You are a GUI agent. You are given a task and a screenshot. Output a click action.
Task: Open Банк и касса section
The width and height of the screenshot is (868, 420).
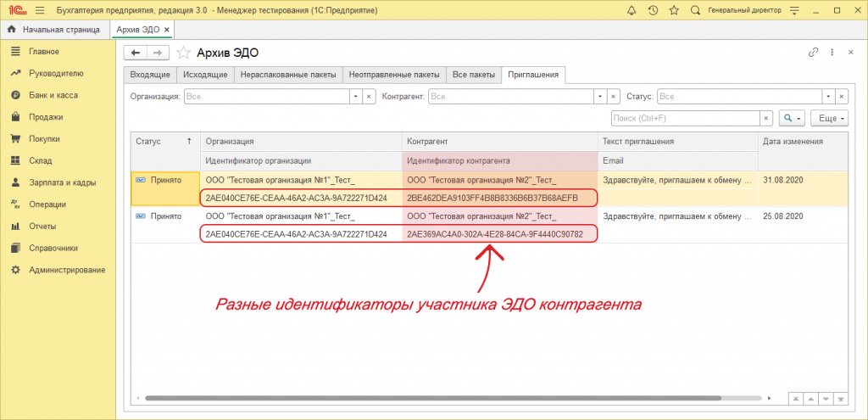(x=52, y=95)
